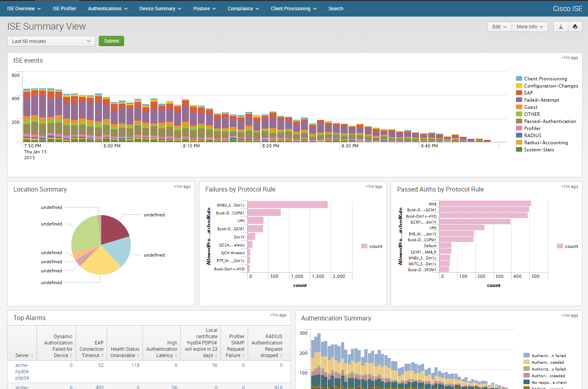Open acme-hyd04-pdp04 server link
The width and height of the screenshot is (588, 389).
coord(22,372)
